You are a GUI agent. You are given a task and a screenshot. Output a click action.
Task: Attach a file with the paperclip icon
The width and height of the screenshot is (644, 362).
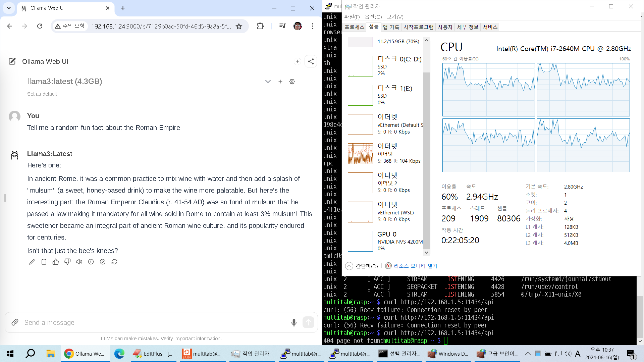point(15,322)
